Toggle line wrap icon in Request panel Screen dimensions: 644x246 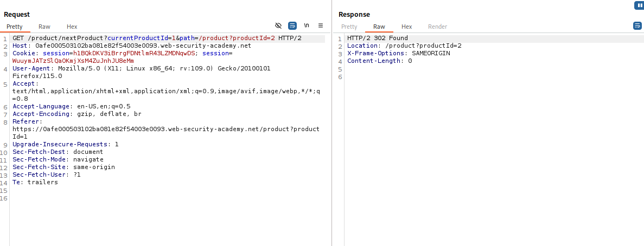coord(292,25)
